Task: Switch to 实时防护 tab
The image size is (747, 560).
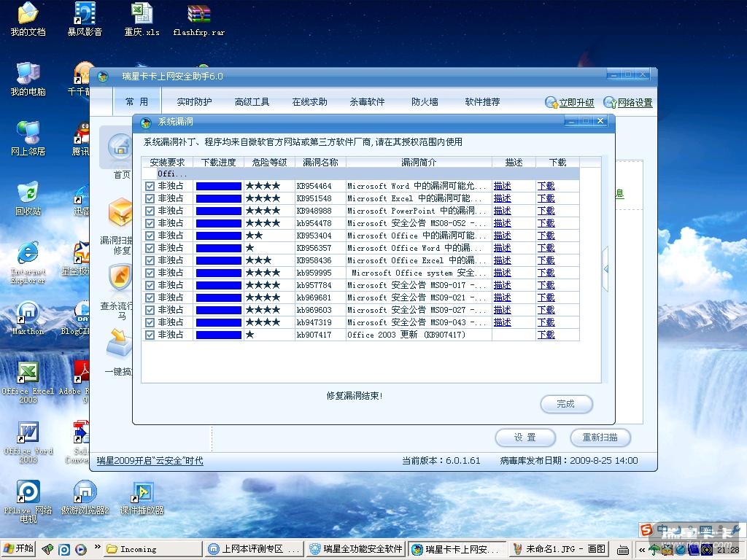Action: (194, 102)
